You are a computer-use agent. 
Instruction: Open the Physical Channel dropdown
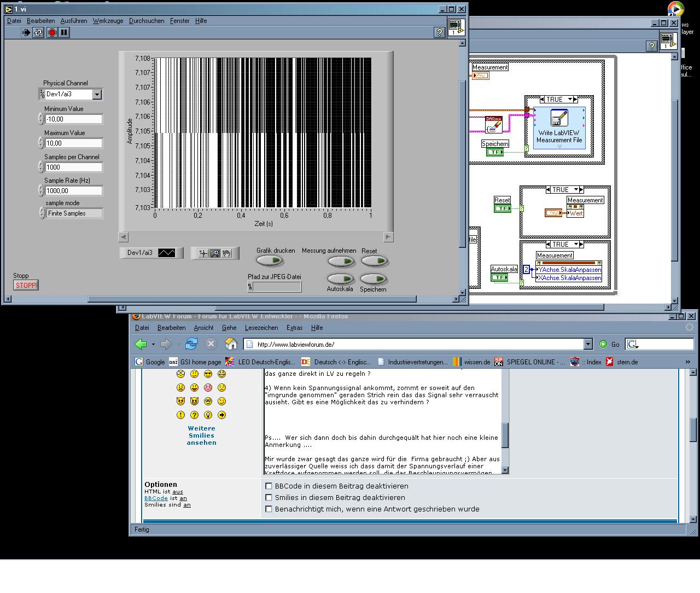point(97,95)
